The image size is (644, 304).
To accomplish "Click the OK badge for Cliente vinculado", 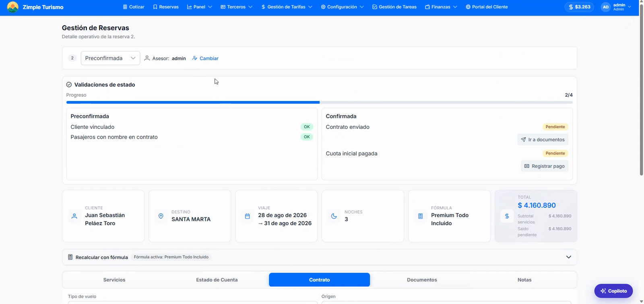I will (307, 127).
